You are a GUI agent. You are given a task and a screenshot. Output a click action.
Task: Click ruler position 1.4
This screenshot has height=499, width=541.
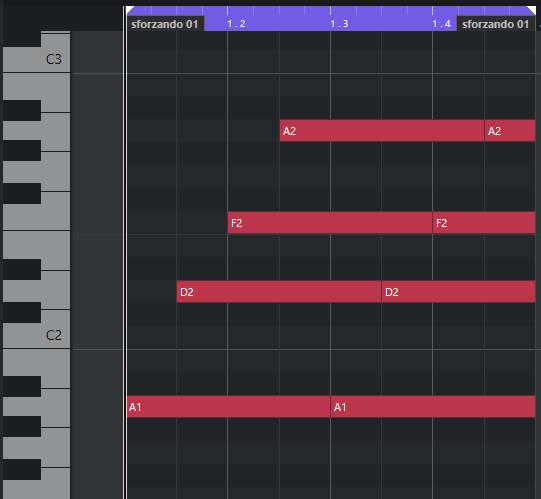441,24
